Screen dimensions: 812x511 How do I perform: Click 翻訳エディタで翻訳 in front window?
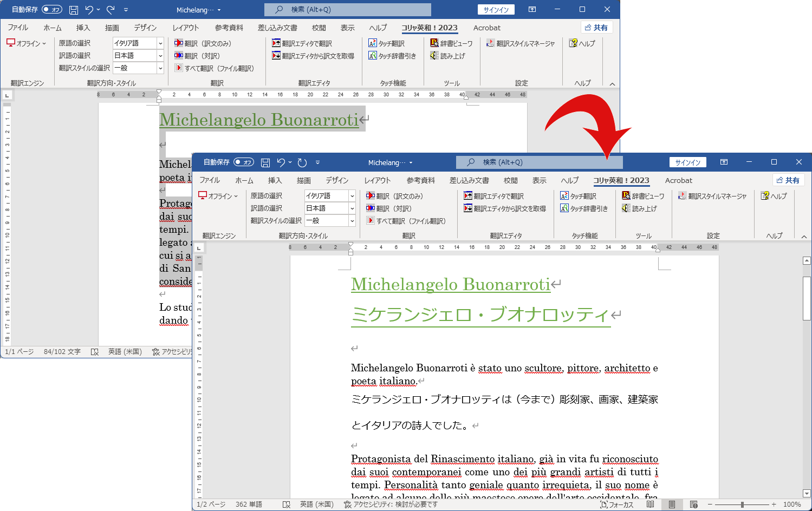pyautogui.click(x=493, y=196)
